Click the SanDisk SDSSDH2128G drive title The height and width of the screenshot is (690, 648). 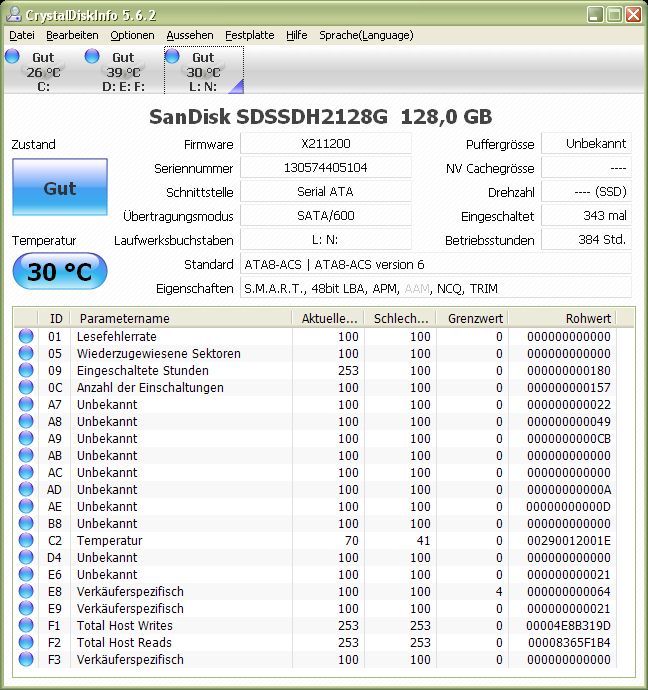(x=320, y=117)
